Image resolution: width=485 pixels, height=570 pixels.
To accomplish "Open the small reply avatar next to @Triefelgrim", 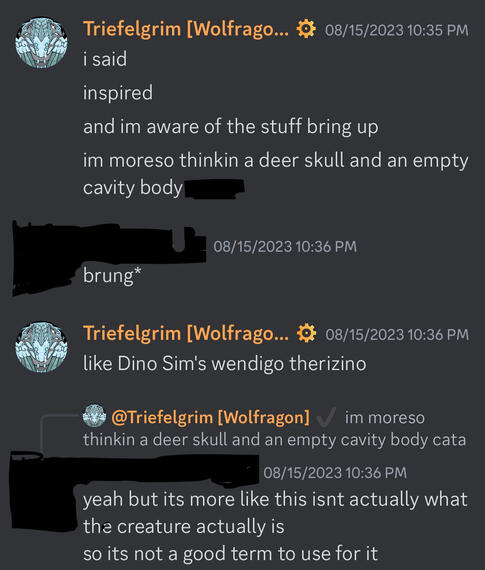I will tap(94, 416).
